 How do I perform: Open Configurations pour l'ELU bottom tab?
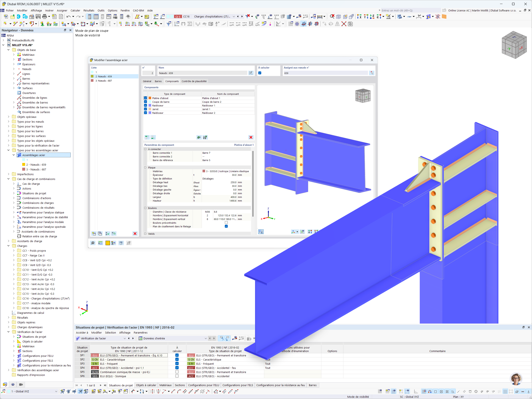pos(203,385)
